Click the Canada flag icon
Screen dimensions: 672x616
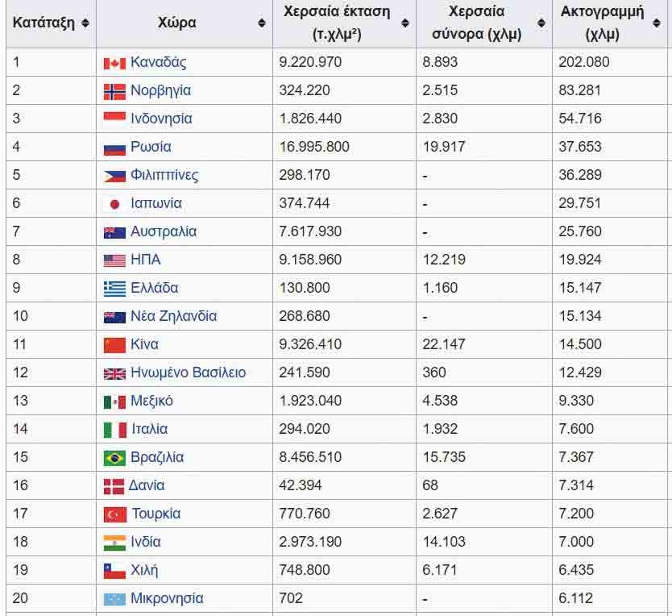click(114, 63)
